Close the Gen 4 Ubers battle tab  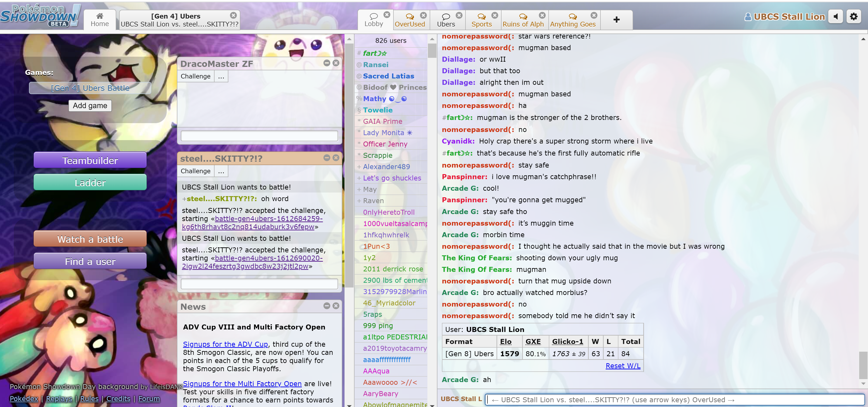click(233, 15)
